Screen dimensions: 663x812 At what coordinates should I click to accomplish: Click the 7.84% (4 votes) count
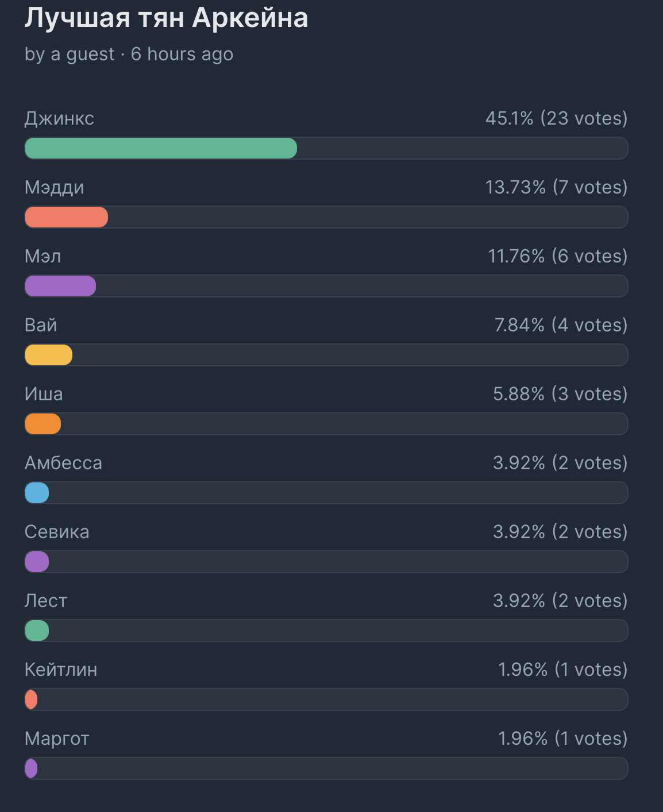(561, 325)
